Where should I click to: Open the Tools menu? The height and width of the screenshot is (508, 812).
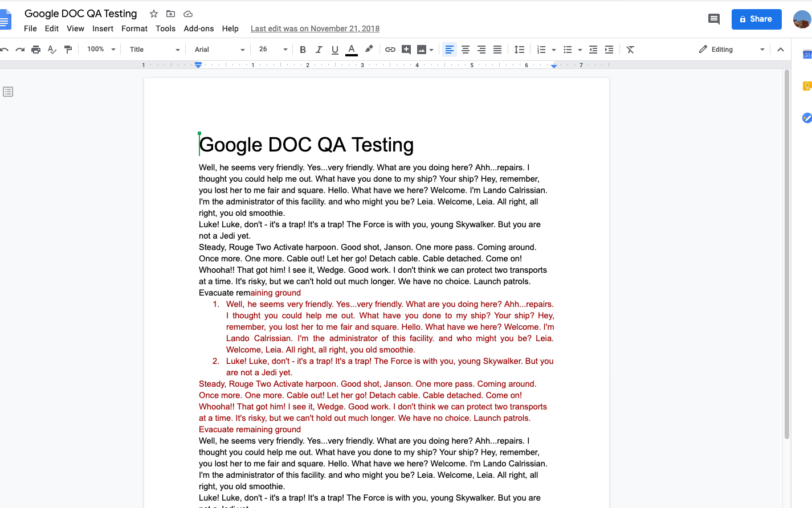point(165,28)
